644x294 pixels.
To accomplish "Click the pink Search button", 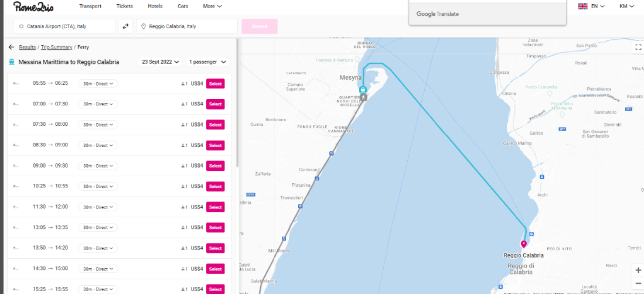I will coord(260,26).
